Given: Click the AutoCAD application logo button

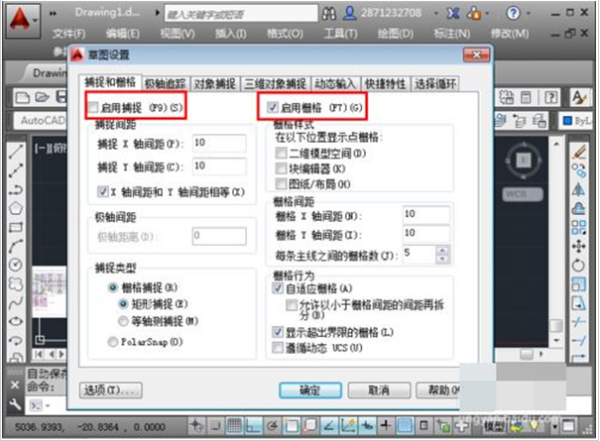Looking at the screenshot, I should (x=22, y=21).
